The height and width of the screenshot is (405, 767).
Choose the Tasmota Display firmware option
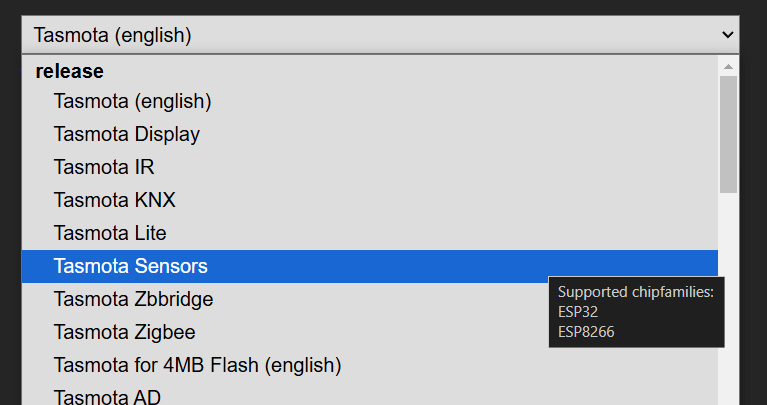pyautogui.click(x=127, y=134)
